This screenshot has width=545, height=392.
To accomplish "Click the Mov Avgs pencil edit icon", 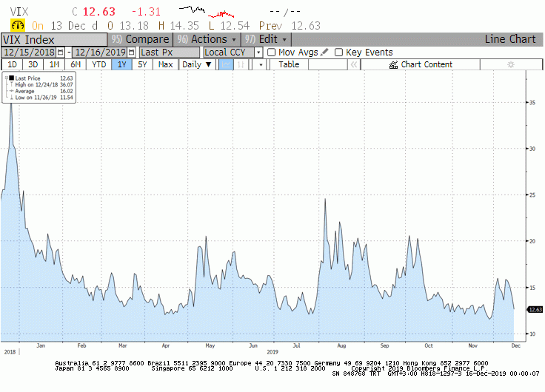I will (324, 53).
